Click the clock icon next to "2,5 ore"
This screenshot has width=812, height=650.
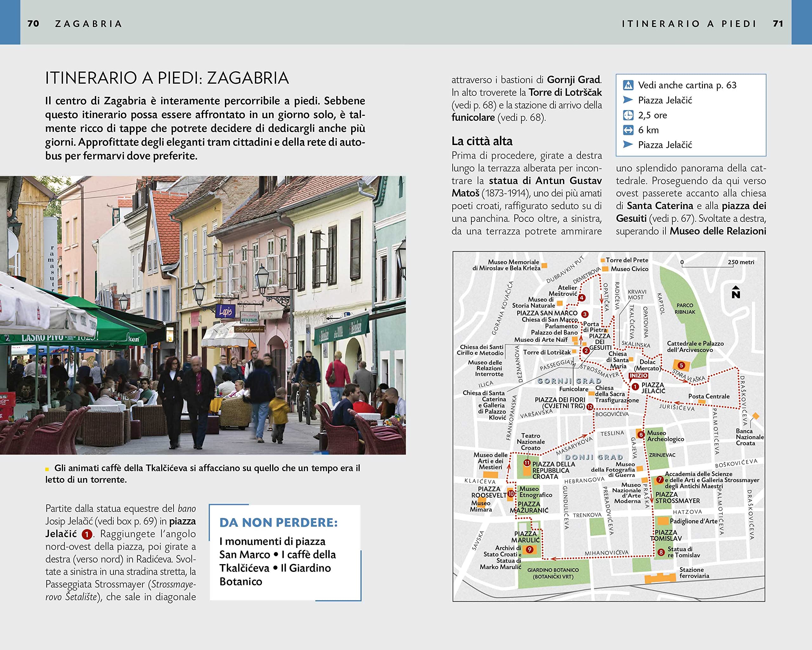pos(628,115)
